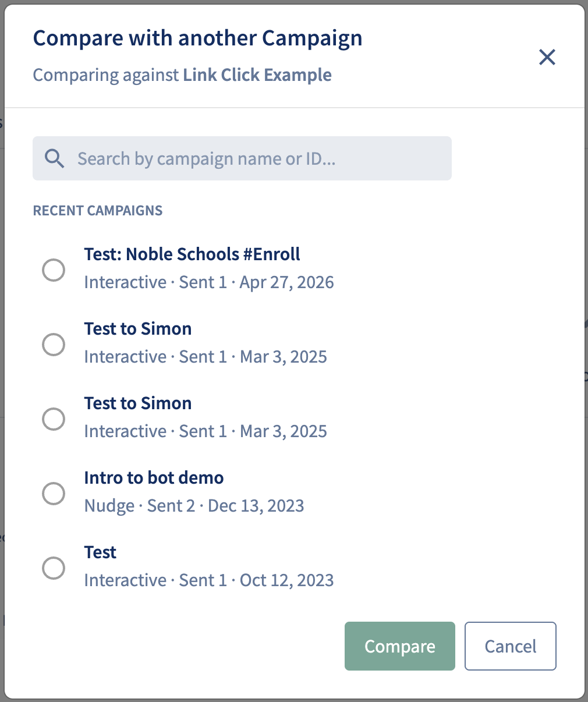Viewport: 588px width, 702px height.
Task: Click the campaign titled just Test
Action: pyautogui.click(x=100, y=552)
